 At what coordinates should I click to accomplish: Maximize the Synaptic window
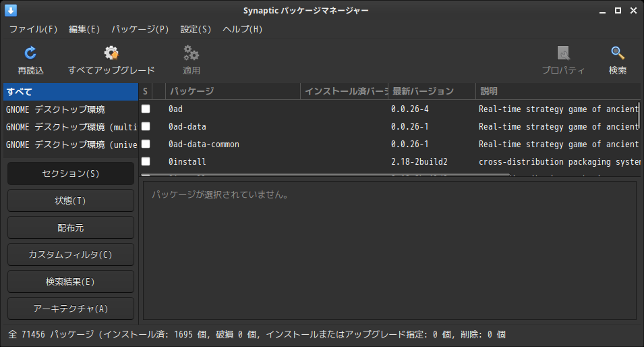[x=618, y=11]
